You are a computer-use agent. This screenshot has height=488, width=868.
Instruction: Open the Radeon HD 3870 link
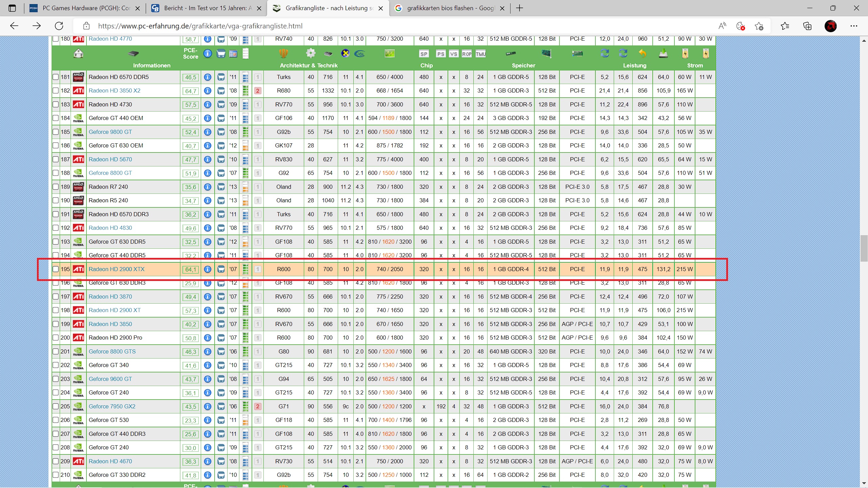click(110, 297)
